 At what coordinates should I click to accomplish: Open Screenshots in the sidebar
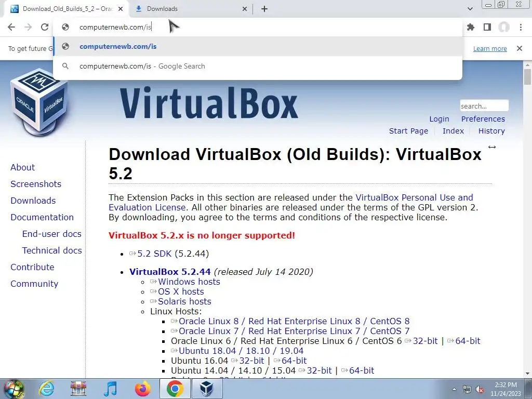[36, 184]
